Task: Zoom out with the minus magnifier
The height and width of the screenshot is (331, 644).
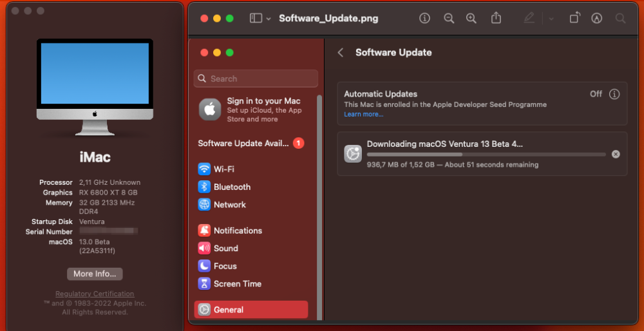Action: (449, 18)
